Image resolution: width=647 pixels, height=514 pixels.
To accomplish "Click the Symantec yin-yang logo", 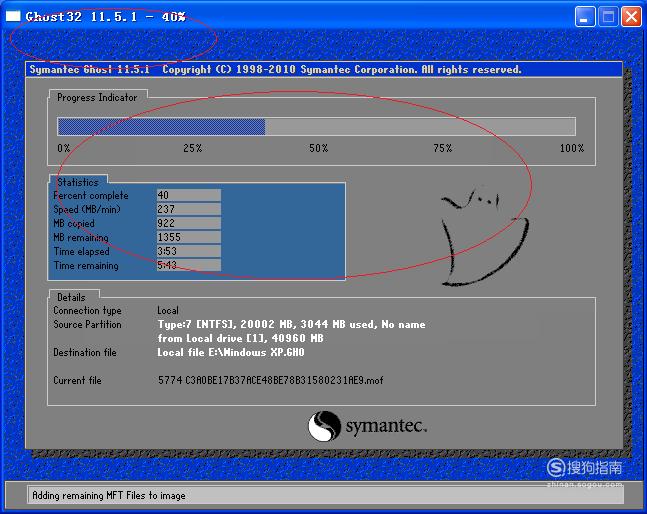I will 324,426.
